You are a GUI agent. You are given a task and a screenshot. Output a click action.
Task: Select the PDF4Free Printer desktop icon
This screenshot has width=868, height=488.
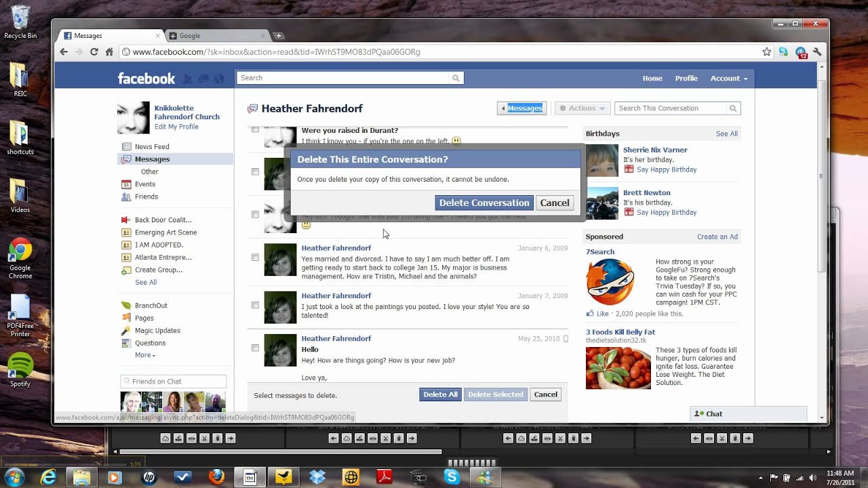[20, 315]
